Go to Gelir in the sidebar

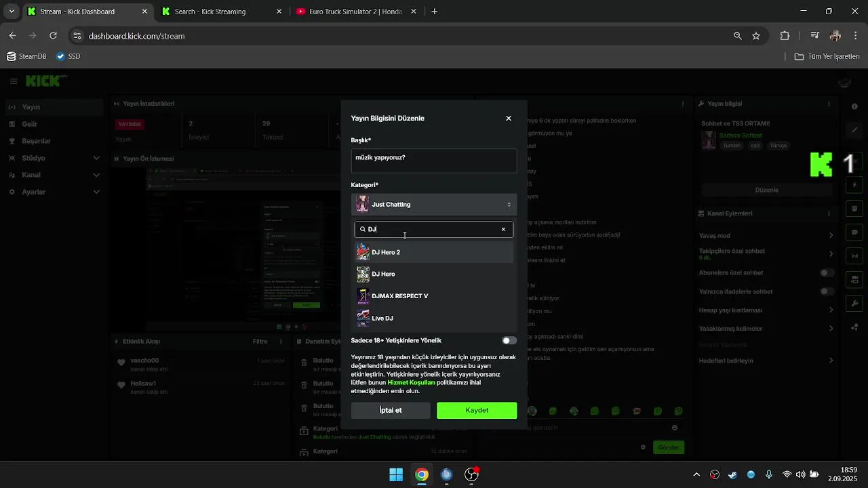(53, 124)
